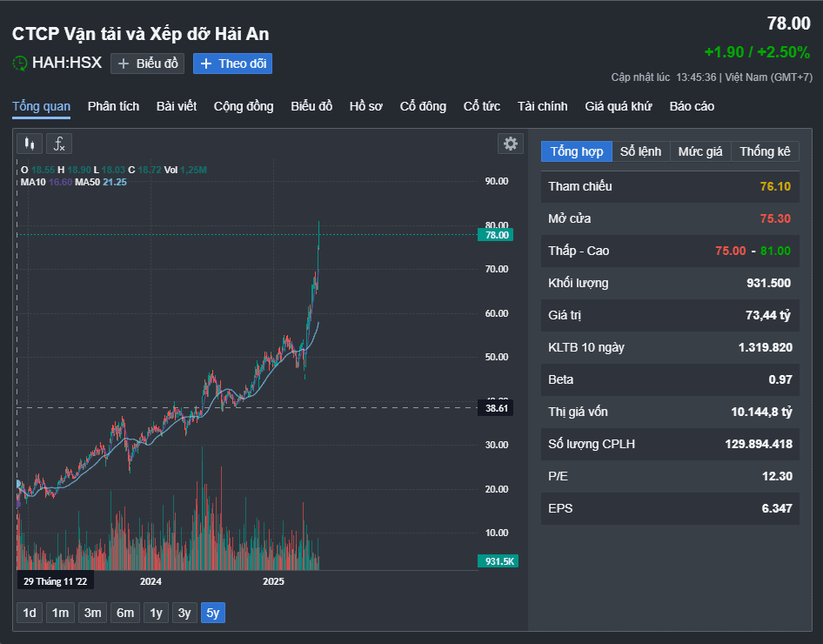The height and width of the screenshot is (644, 823).
Task: Set chart range to 3m
Action: click(x=93, y=613)
